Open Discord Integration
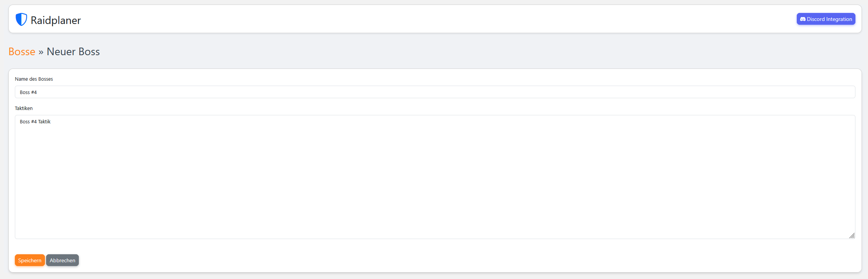Viewport: 868px width, 279px height. coord(825,19)
